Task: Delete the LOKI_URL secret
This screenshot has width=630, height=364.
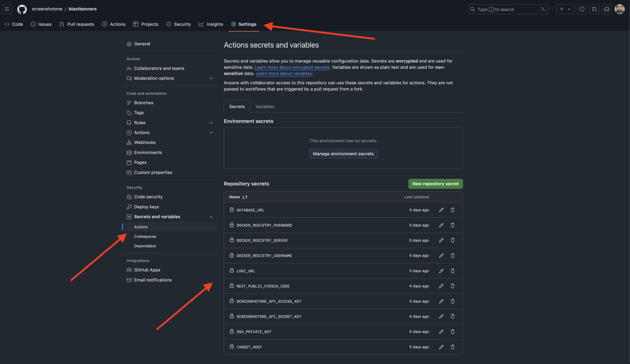Action: [453, 271]
